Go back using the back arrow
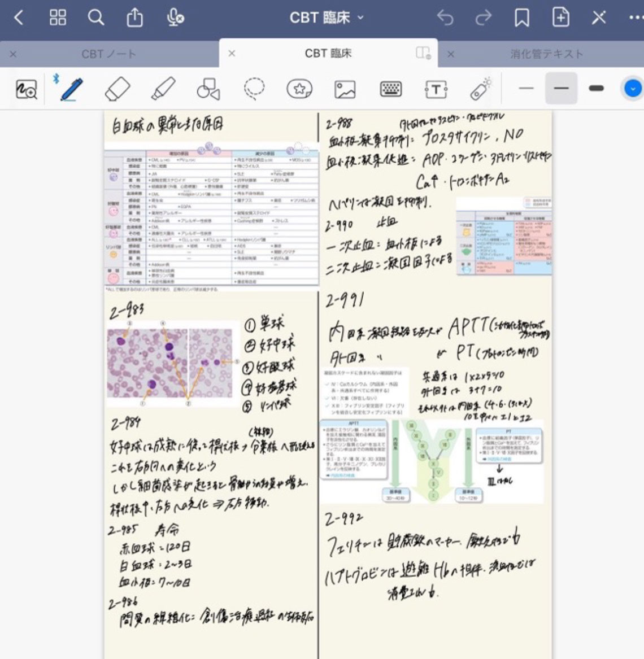 pos(19,18)
